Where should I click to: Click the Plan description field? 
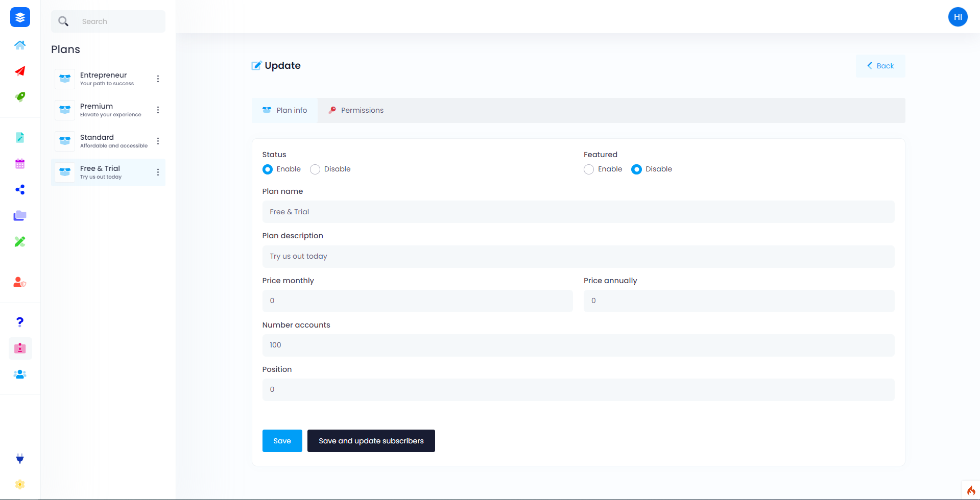point(578,256)
